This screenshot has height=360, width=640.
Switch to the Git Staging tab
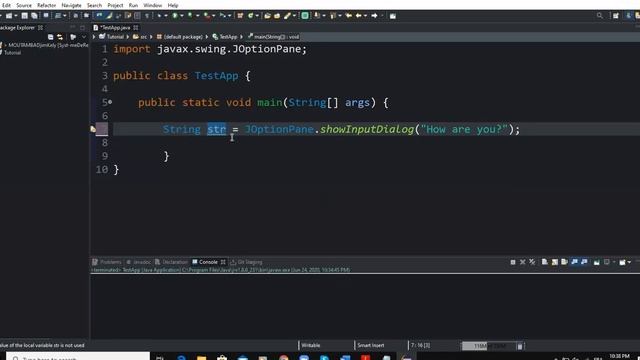[246, 262]
